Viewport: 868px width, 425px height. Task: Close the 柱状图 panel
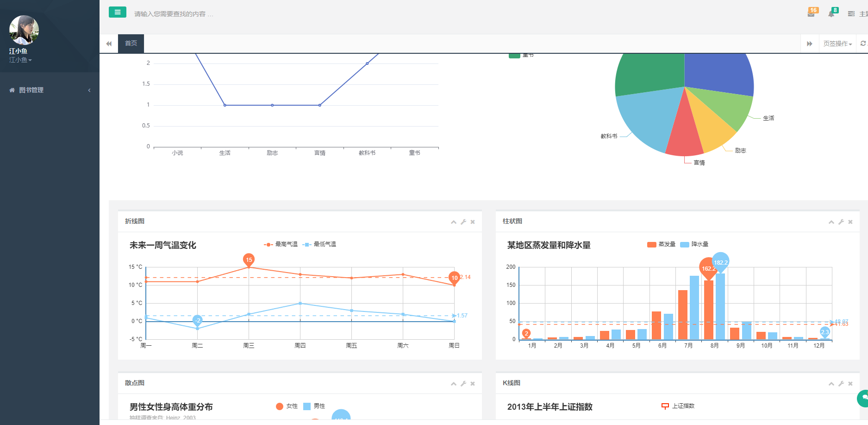coord(850,222)
